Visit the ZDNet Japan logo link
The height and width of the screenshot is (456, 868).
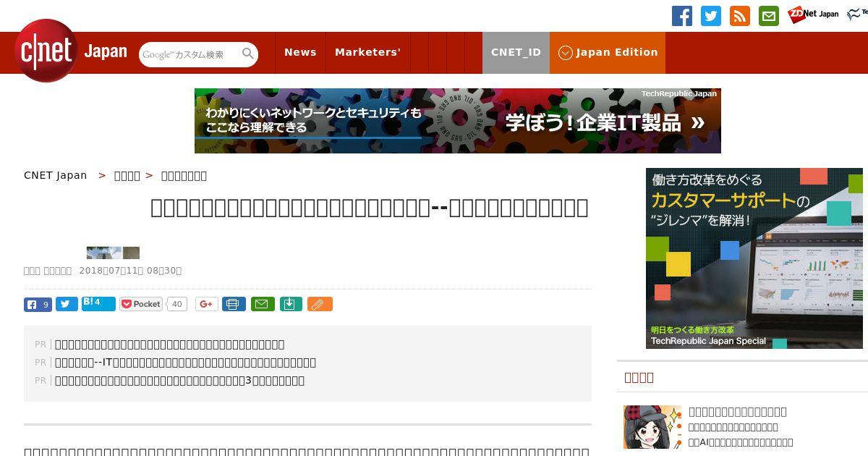coord(813,14)
